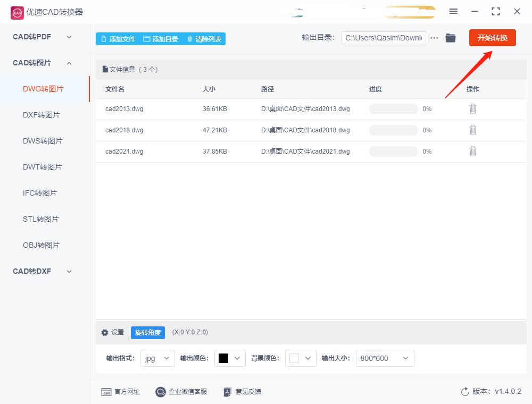Click the 企业微信客服 customer service icon
Viewport: 532px width, 404px height.
[160, 391]
